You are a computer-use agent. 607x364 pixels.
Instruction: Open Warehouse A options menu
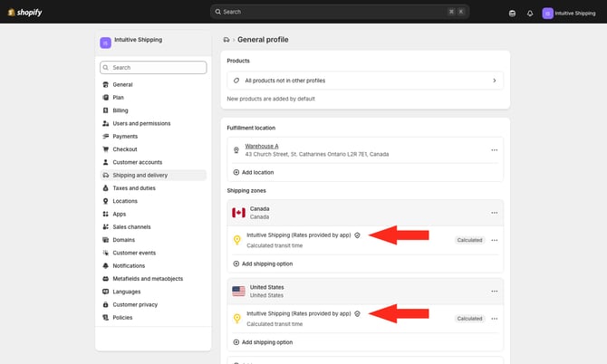[x=495, y=150]
